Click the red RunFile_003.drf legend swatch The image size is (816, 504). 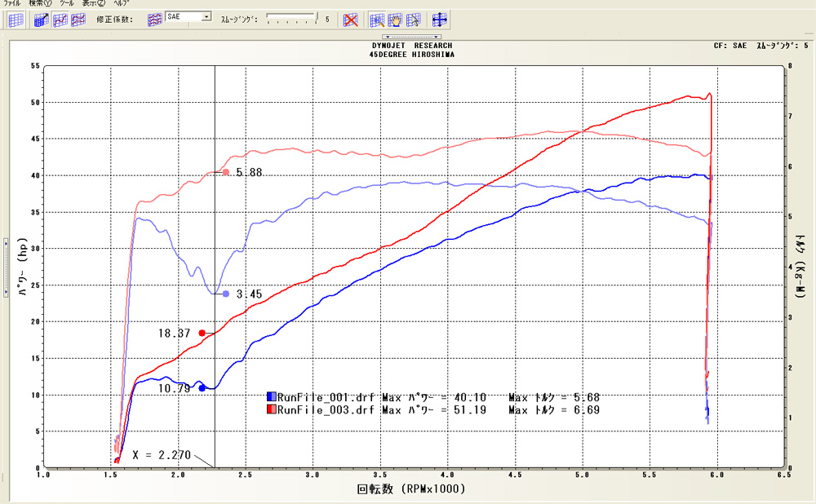click(x=272, y=410)
